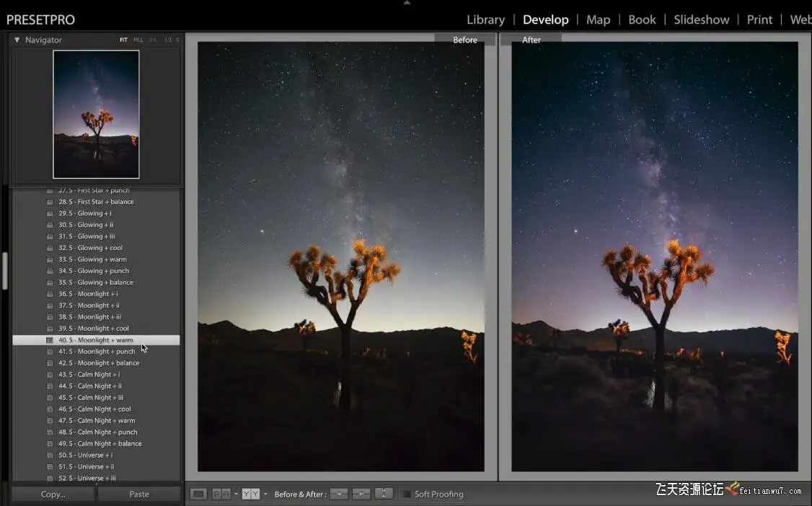
Task: Apply preset 48. S - Calm Night + punch
Action: [97, 432]
